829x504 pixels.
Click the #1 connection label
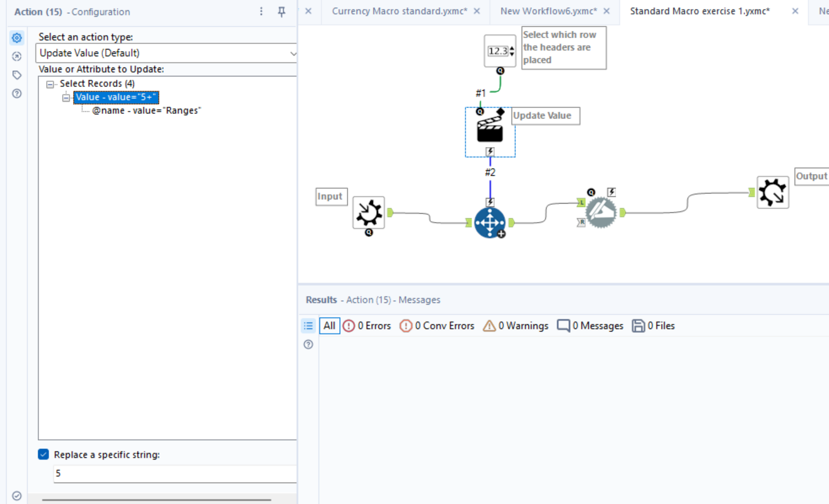(x=481, y=93)
